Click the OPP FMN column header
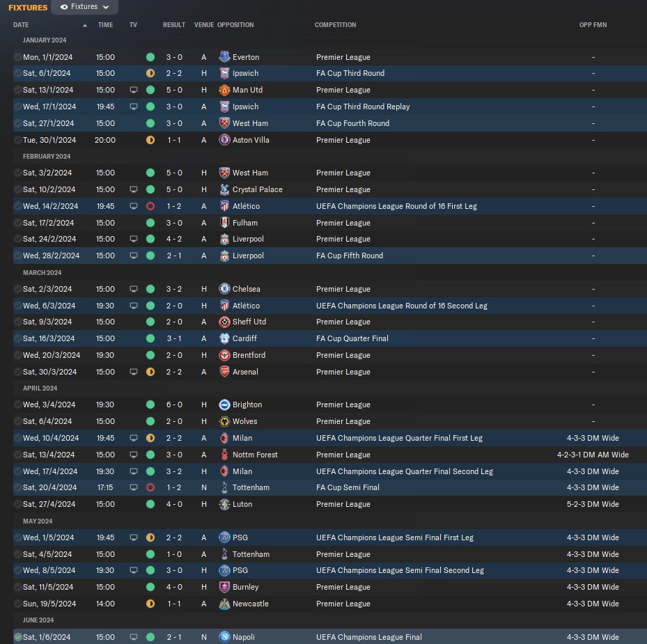Screen dimensions: 647x644 click(x=593, y=25)
